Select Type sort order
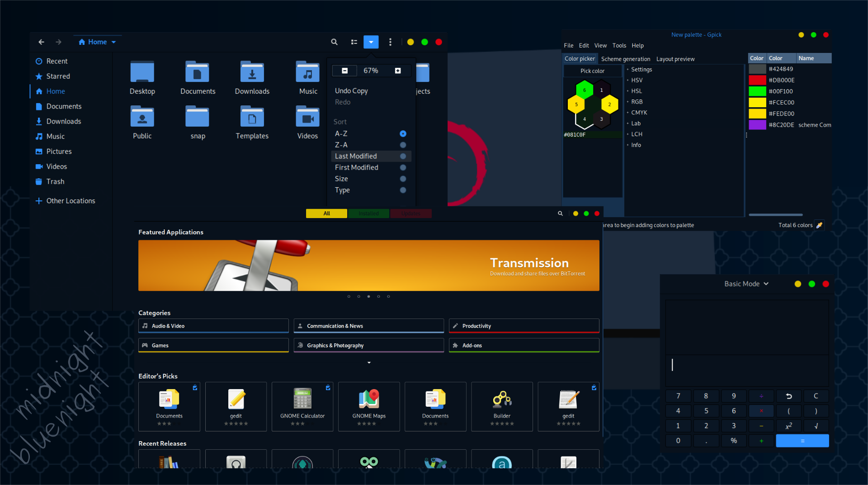868x485 pixels. 371,190
